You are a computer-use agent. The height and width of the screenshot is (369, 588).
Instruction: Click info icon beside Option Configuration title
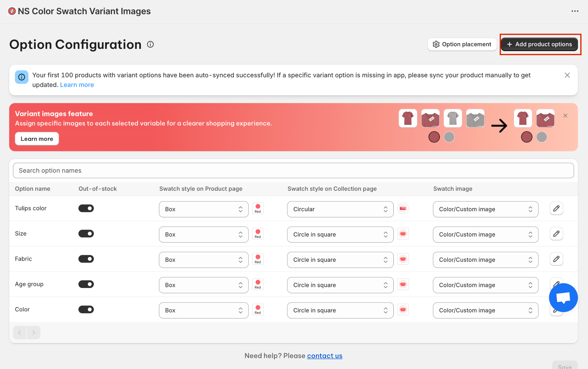(150, 44)
